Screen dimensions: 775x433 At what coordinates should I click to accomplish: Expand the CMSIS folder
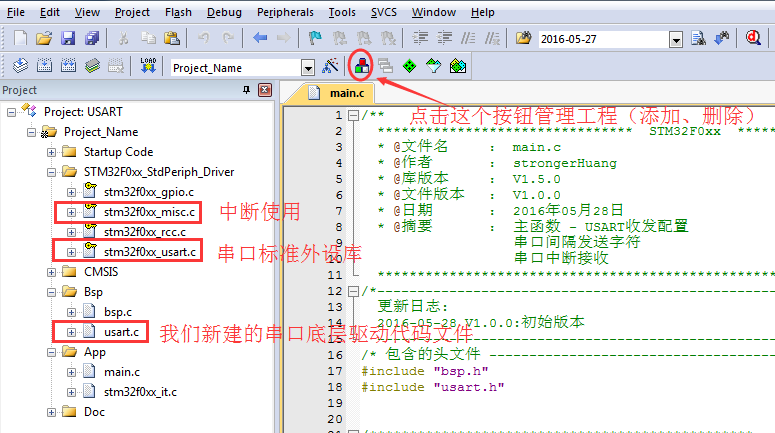click(x=51, y=272)
